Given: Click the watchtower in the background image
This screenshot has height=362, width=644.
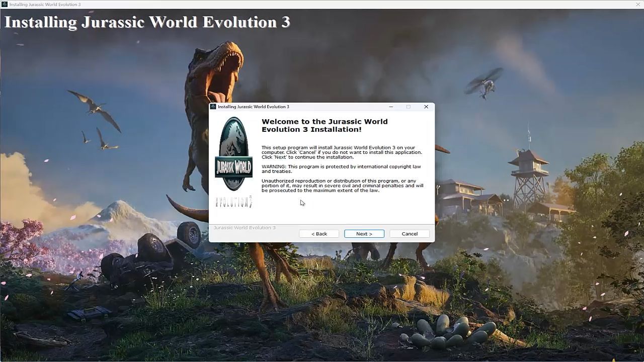Looking at the screenshot, I should (528, 176).
